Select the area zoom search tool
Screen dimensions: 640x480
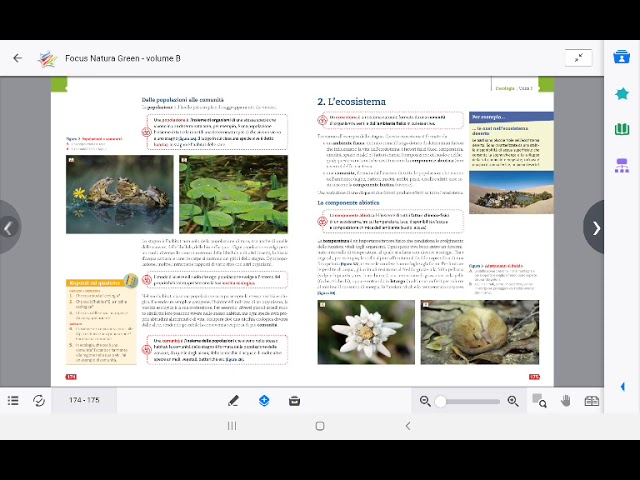coord(539,401)
